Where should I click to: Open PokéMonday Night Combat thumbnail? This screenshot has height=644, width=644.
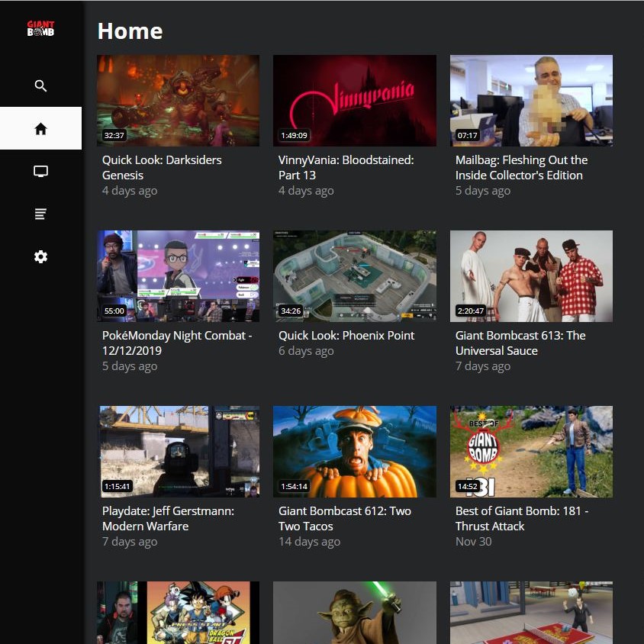[179, 276]
